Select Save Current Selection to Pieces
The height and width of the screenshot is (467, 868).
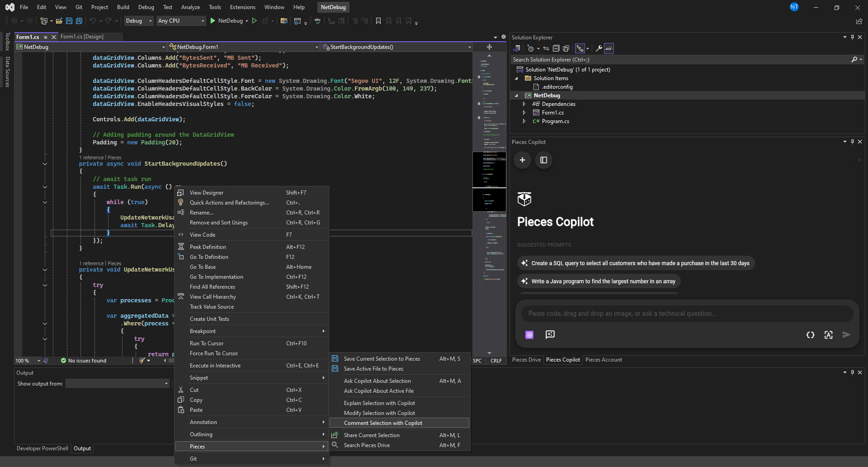pyautogui.click(x=400, y=359)
